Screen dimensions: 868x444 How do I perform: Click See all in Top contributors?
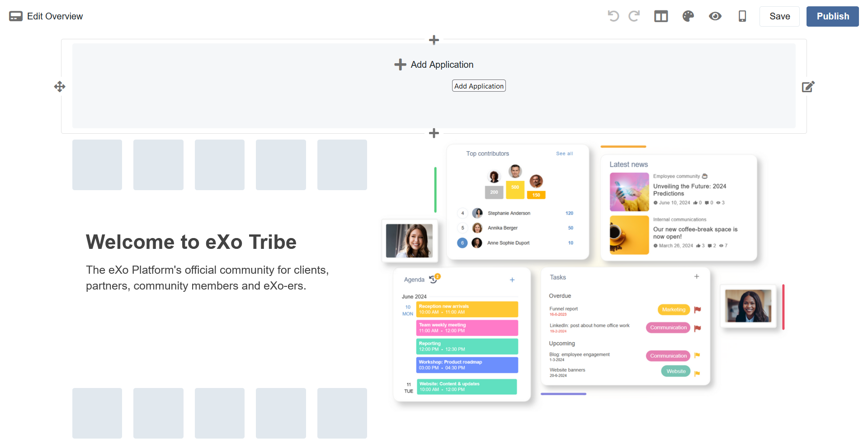point(564,154)
